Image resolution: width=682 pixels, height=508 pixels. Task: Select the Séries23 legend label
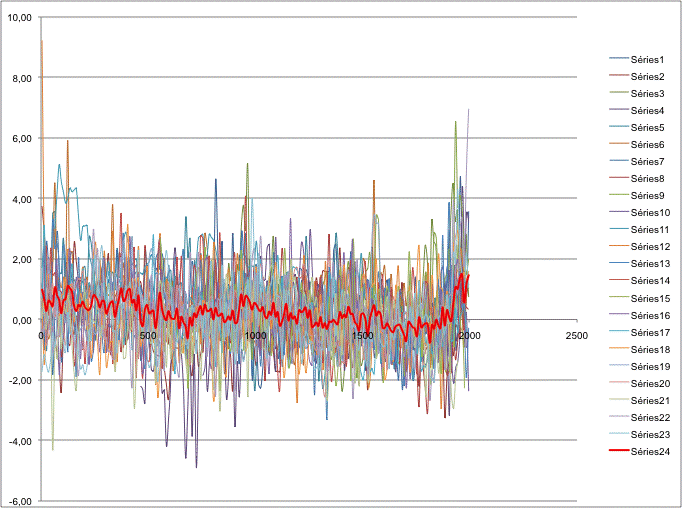point(650,434)
